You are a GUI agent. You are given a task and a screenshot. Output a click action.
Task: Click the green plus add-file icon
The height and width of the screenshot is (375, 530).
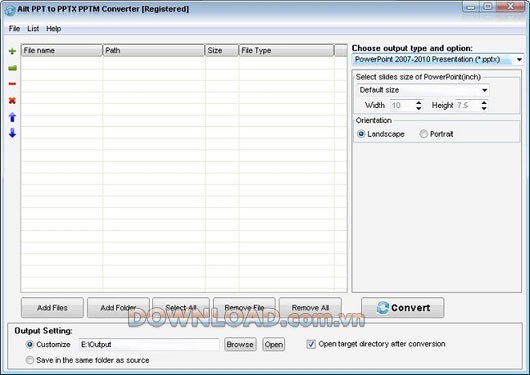coord(12,51)
